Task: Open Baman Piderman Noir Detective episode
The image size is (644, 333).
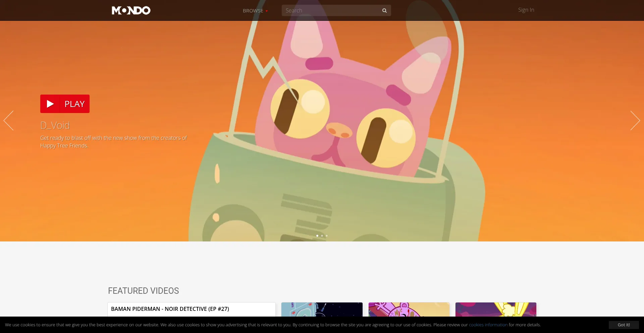Action: click(170, 309)
